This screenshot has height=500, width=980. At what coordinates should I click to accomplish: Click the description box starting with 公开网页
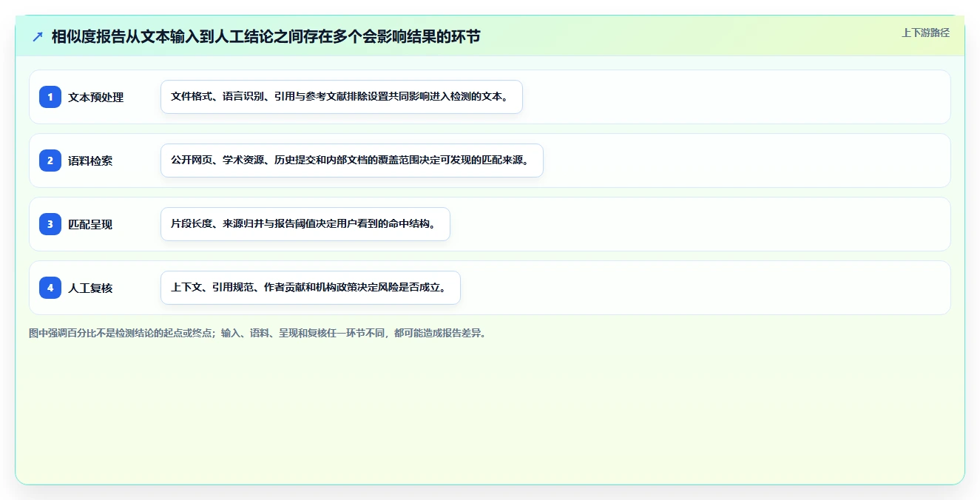pos(352,161)
